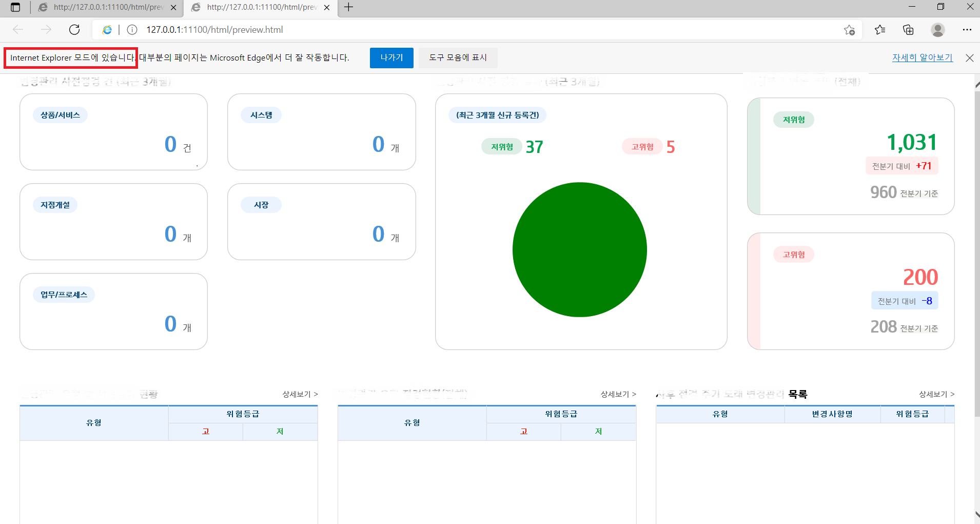Open 상세보기 link above first table
This screenshot has height=524, width=980.
[300, 394]
